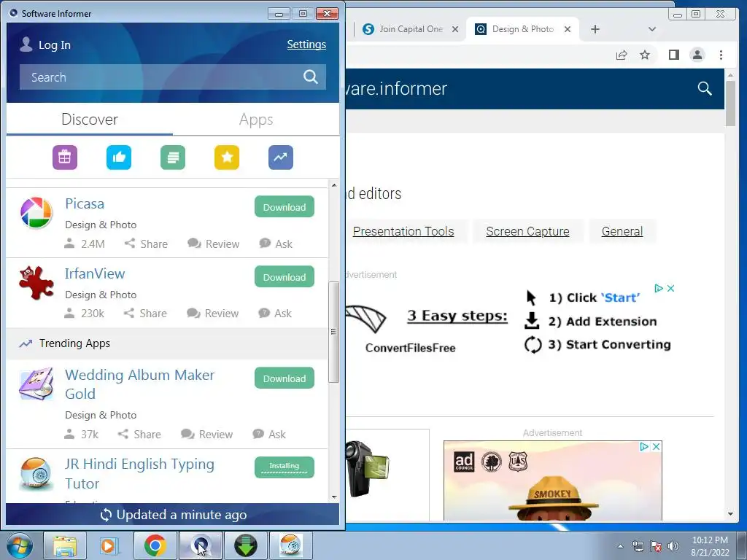Share the IrfanView app

click(145, 314)
